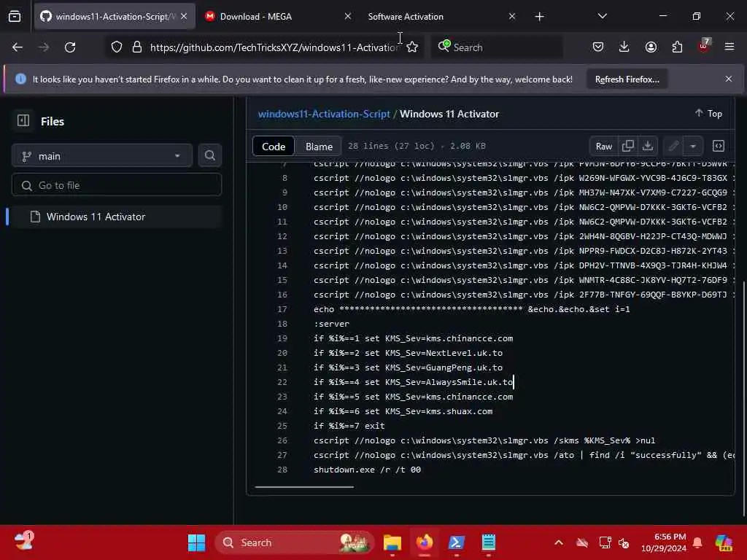
Task: Download the raw file
Action: (648, 146)
